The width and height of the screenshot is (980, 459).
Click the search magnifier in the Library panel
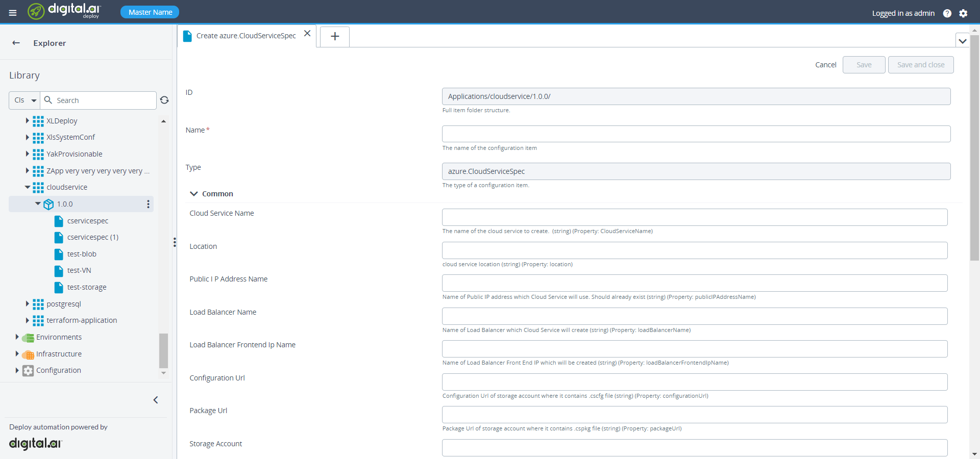pos(47,100)
